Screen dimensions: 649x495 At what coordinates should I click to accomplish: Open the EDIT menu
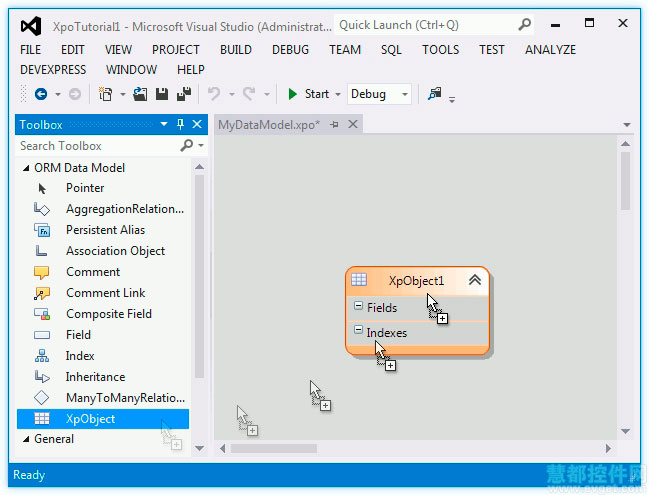72,50
